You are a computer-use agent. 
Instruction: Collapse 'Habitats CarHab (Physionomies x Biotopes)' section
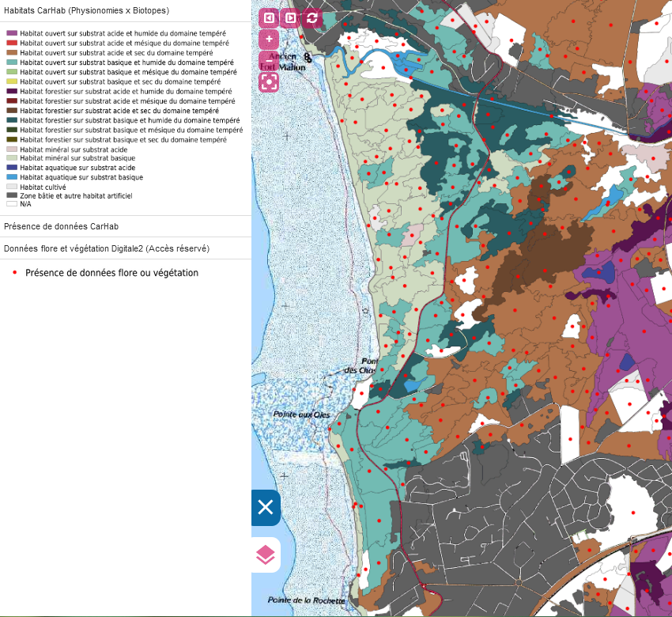pyautogui.click(x=86, y=10)
